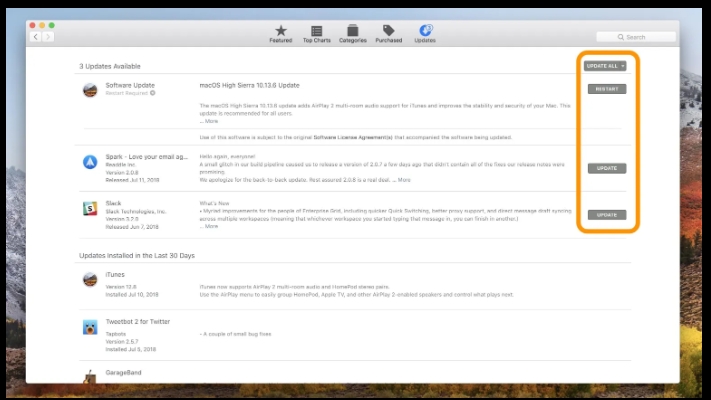The height and width of the screenshot is (400, 711).
Task: Click the Software Update title
Action: (130, 85)
